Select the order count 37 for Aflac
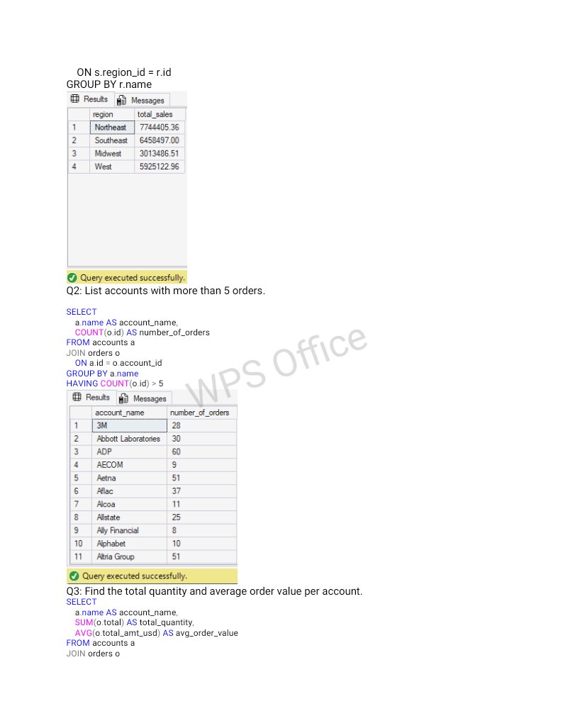Screen dimensions: 563x728 click(201, 491)
